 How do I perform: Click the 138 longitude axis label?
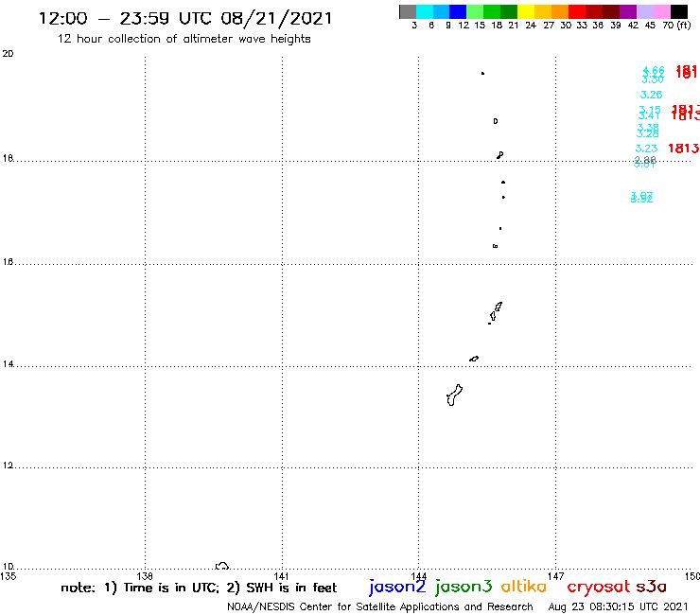(x=145, y=576)
